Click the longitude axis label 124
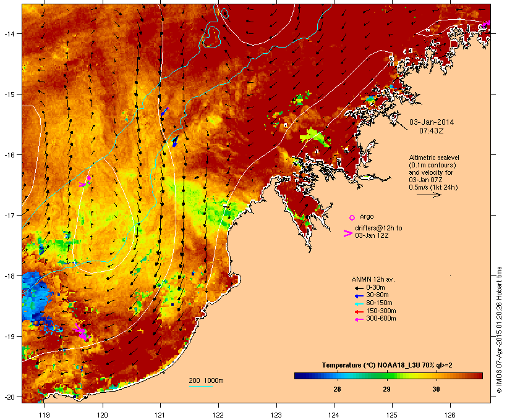507x420 pixels. [334, 415]
